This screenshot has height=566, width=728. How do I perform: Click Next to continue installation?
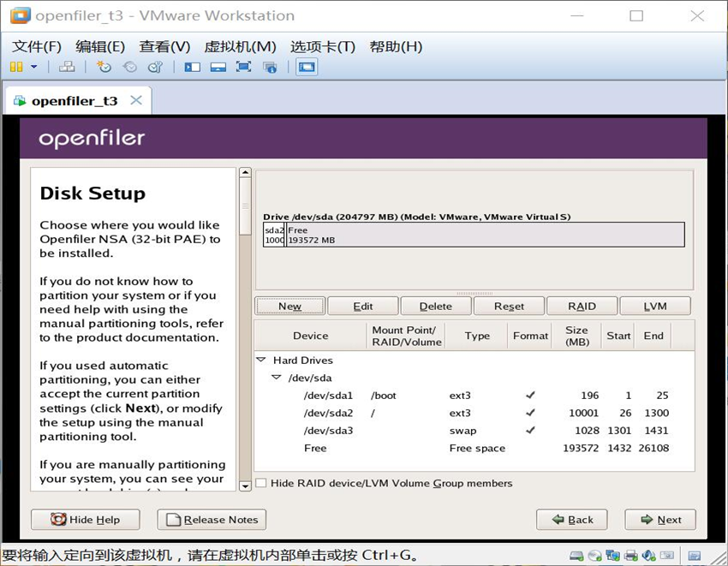(x=660, y=520)
